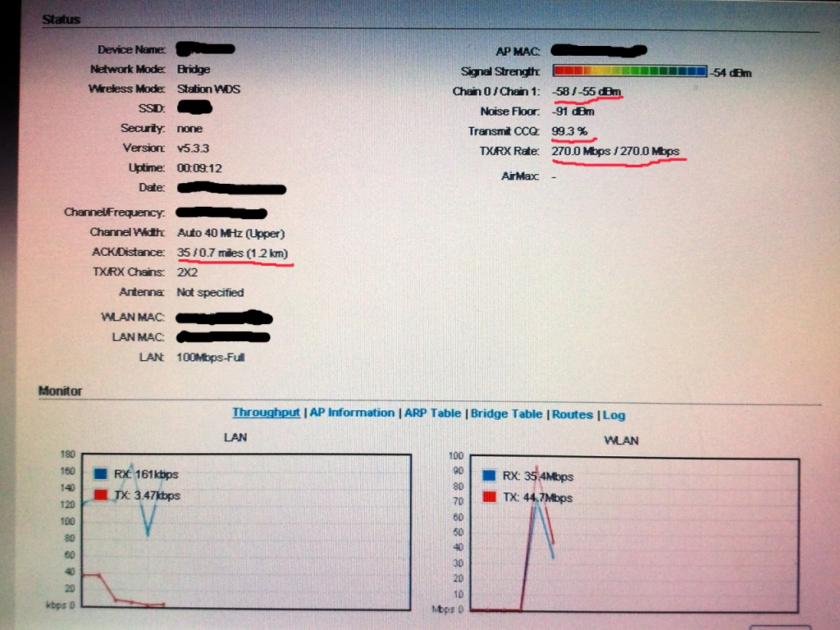Click the WLAN graph 'RX: 35.4Mbps' legend
The height and width of the screenshot is (630, 840).
pyautogui.click(x=537, y=477)
